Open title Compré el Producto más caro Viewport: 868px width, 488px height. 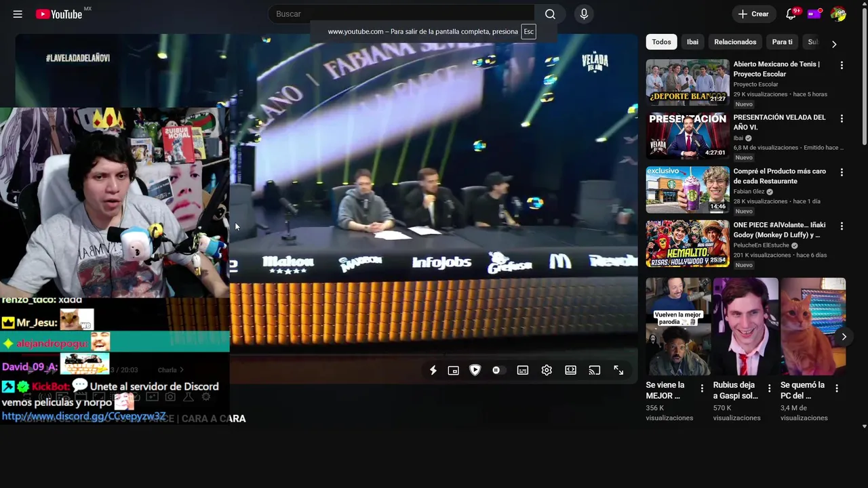click(779, 176)
